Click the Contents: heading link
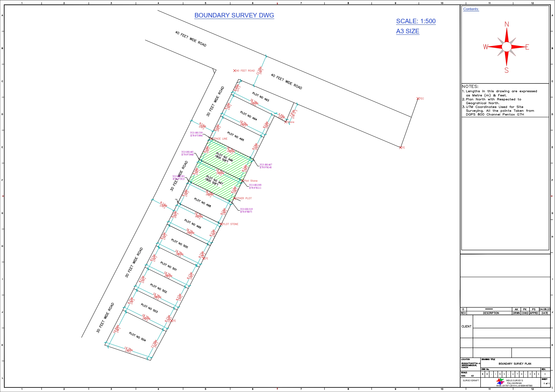555x392 pixels. tap(471, 9)
